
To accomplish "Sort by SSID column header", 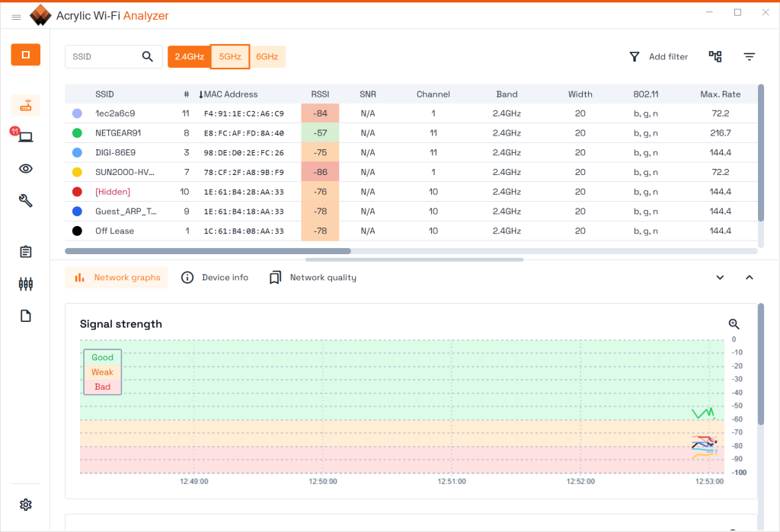I will coord(104,94).
